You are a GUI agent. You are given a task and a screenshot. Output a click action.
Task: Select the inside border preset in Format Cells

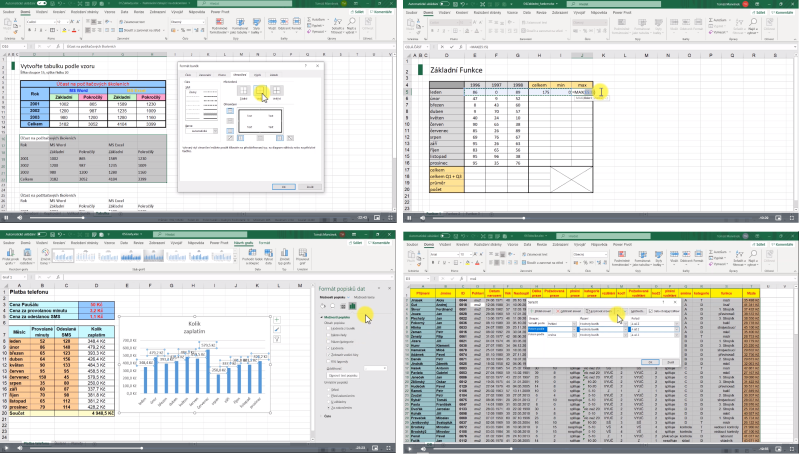(277, 90)
